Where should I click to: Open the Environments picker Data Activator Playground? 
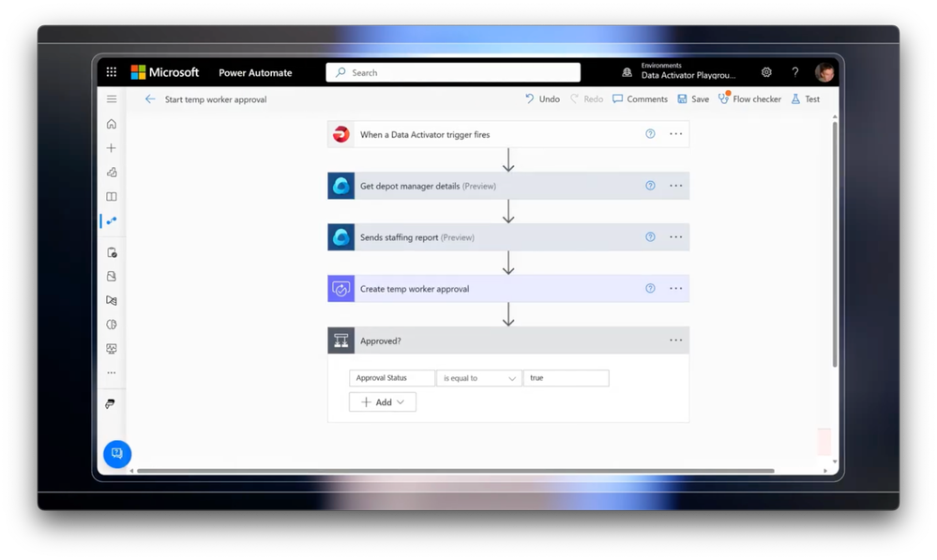(679, 71)
